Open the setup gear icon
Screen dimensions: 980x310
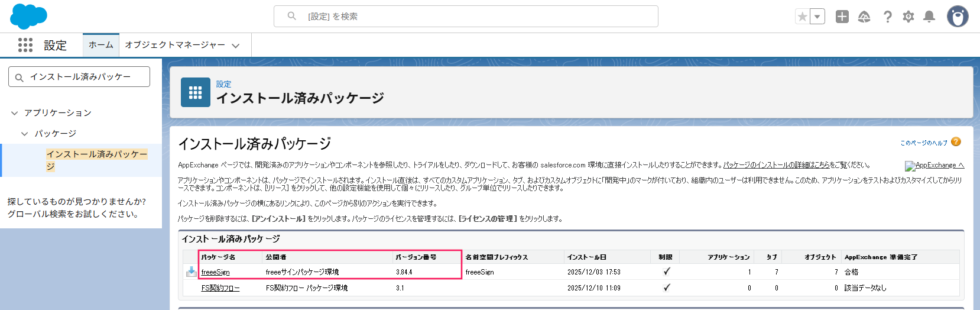908,17
